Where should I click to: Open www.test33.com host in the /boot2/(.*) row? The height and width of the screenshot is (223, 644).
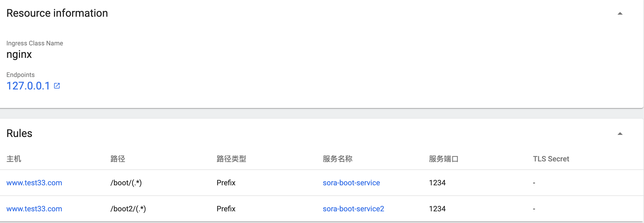coord(34,209)
